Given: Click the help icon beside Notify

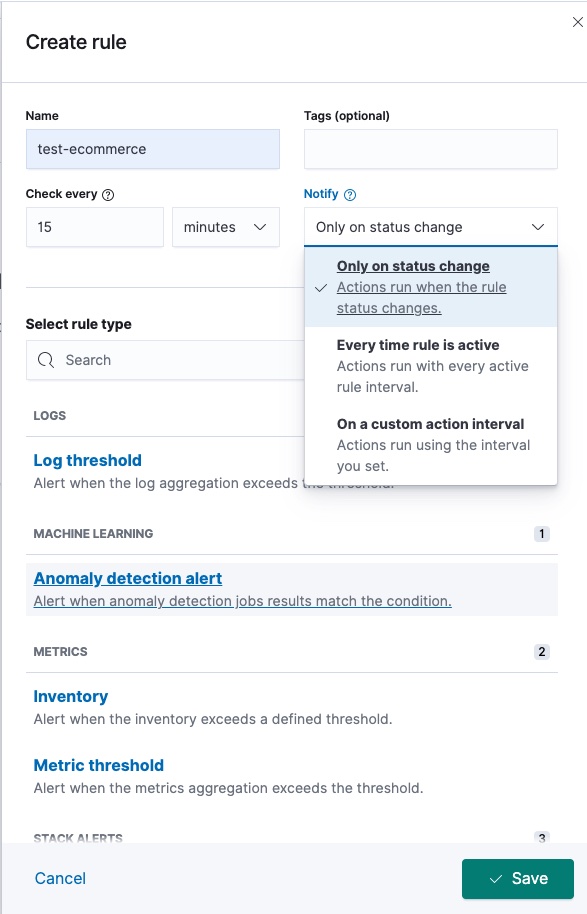Looking at the screenshot, I should [347, 193].
